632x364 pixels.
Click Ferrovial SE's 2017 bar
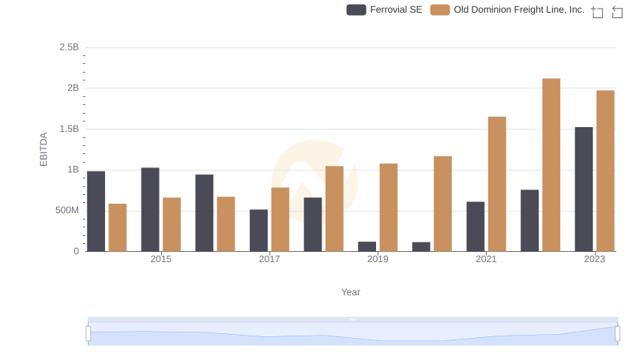[258, 231]
